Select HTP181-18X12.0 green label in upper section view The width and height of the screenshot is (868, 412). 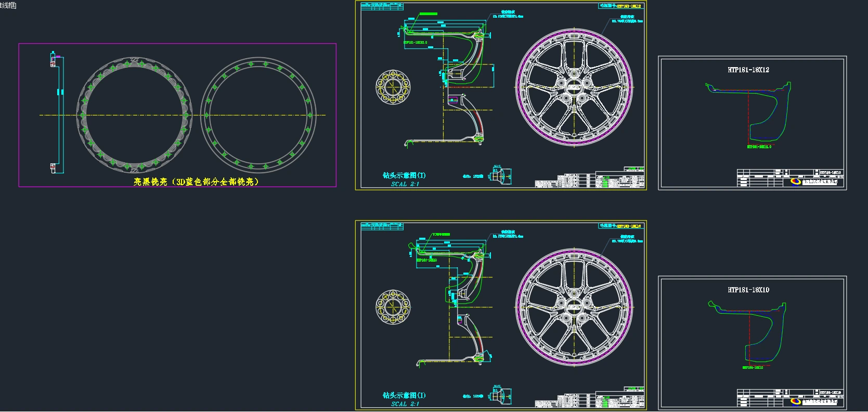(415, 43)
